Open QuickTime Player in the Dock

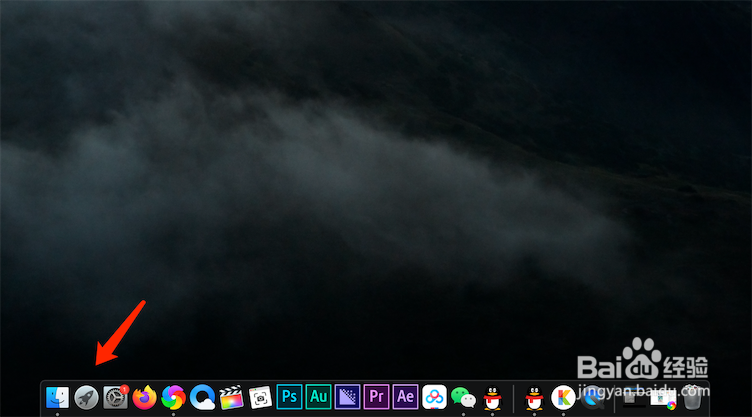(x=592, y=397)
